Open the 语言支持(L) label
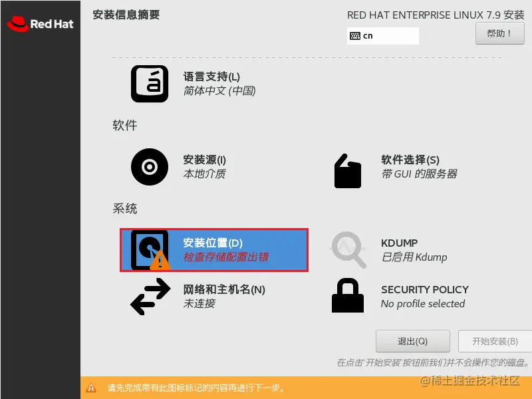 coord(211,76)
